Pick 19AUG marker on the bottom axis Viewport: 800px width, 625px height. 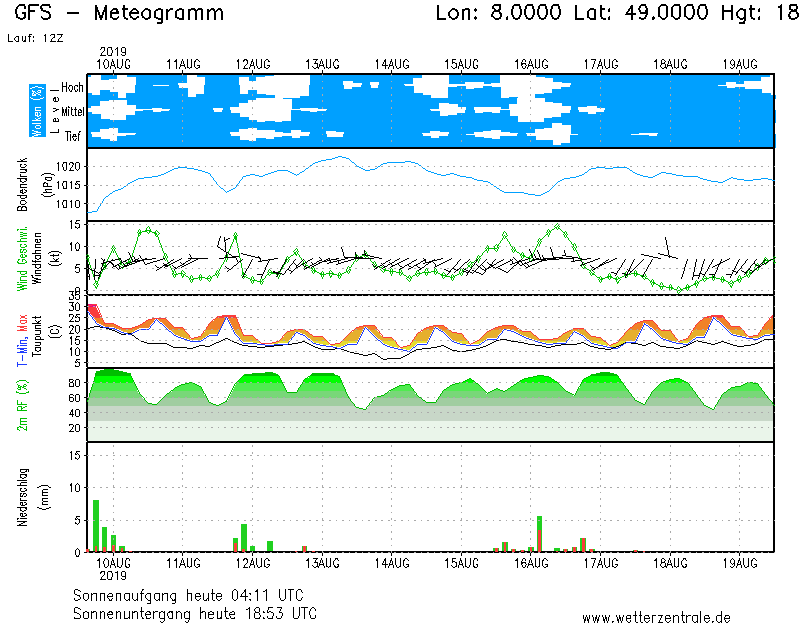coord(739,563)
